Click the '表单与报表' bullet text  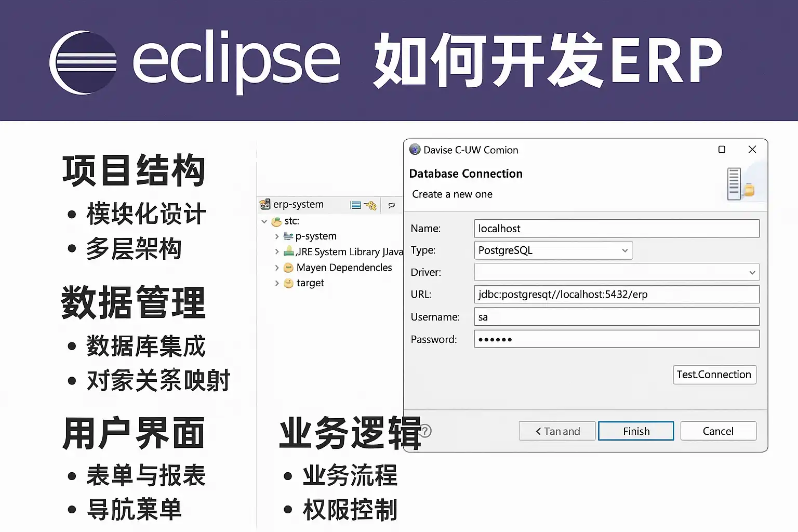pyautogui.click(x=146, y=476)
